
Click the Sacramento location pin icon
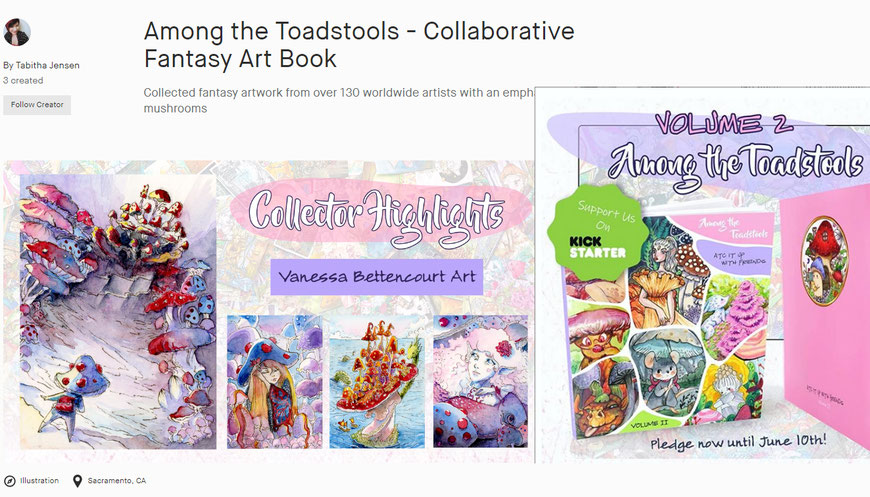[78, 481]
